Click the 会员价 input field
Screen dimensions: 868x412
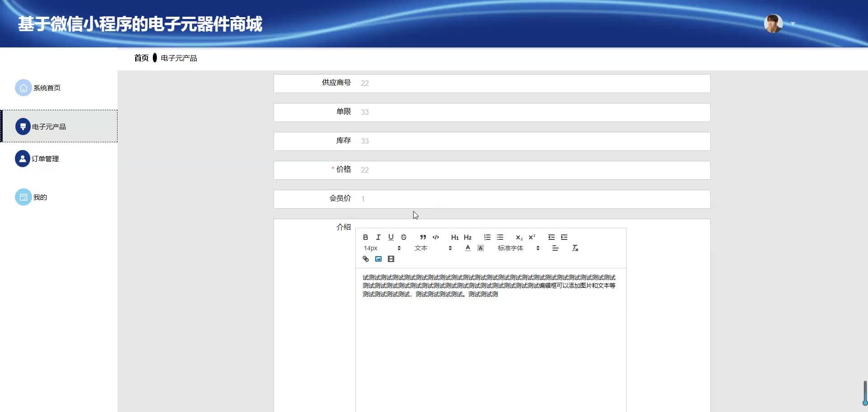pyautogui.click(x=533, y=199)
